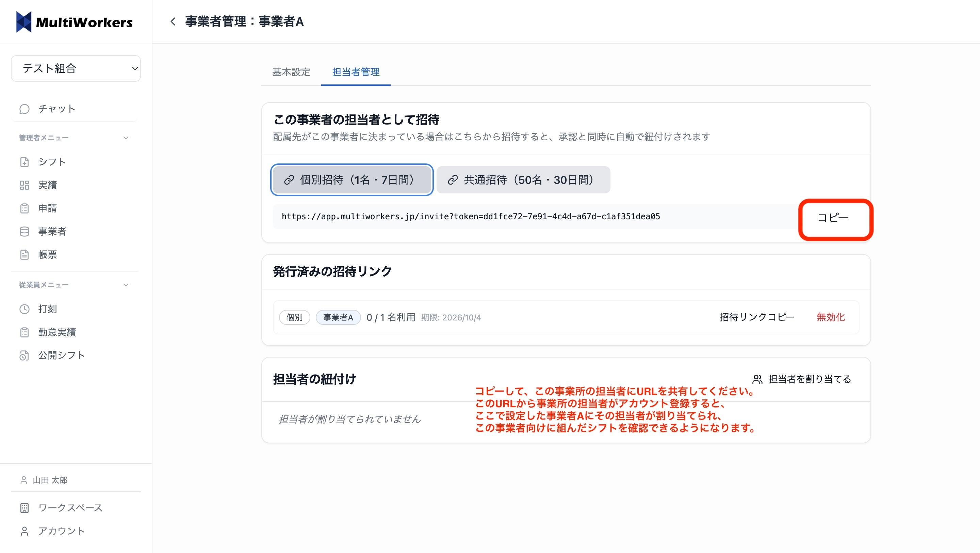
Task: Go back using the header back arrow
Action: pos(173,21)
